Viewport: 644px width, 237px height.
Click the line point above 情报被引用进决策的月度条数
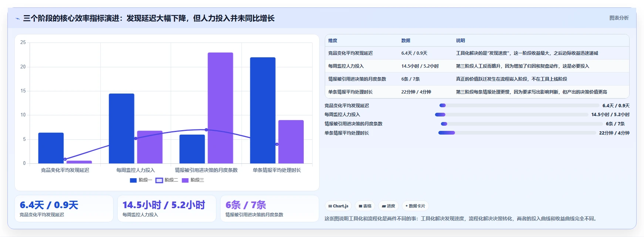point(206,130)
